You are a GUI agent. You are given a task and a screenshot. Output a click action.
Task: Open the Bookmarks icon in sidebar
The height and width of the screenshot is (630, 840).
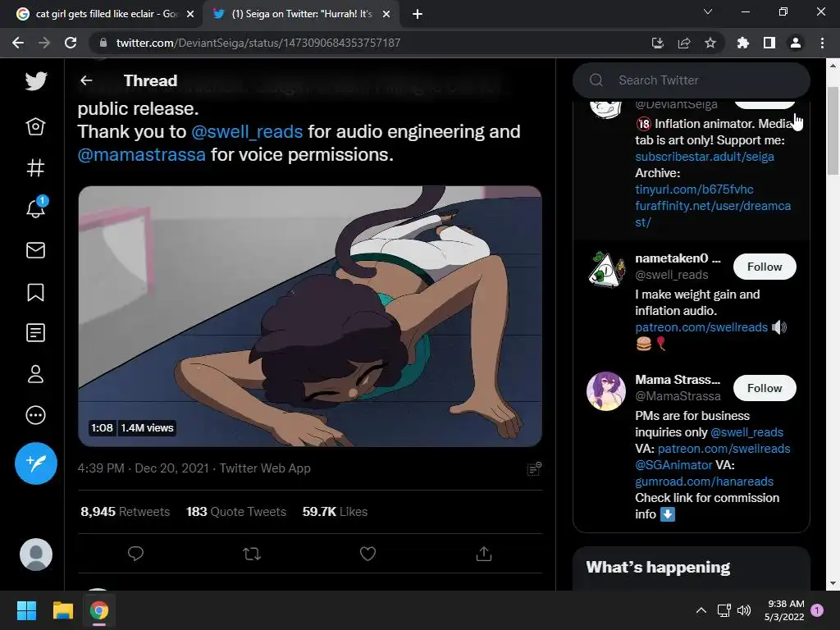tap(35, 292)
